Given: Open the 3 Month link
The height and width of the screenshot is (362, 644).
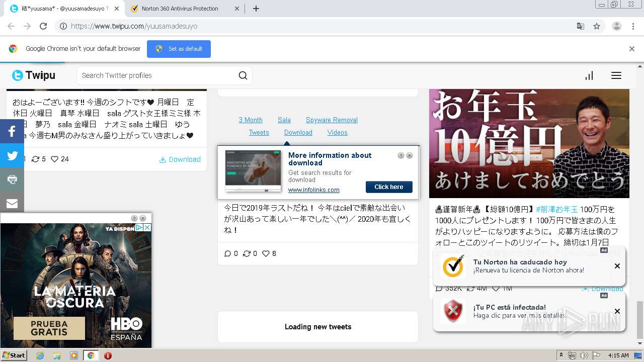Looking at the screenshot, I should tap(251, 120).
